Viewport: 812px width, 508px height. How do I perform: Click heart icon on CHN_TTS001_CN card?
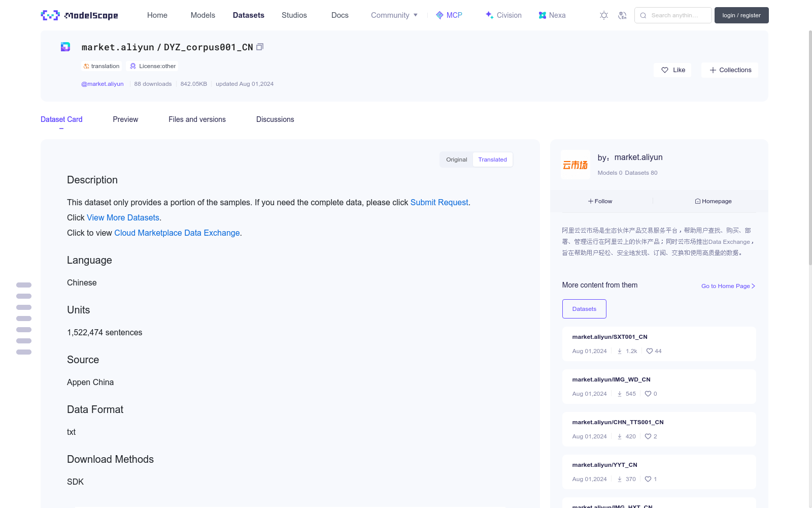click(x=648, y=436)
